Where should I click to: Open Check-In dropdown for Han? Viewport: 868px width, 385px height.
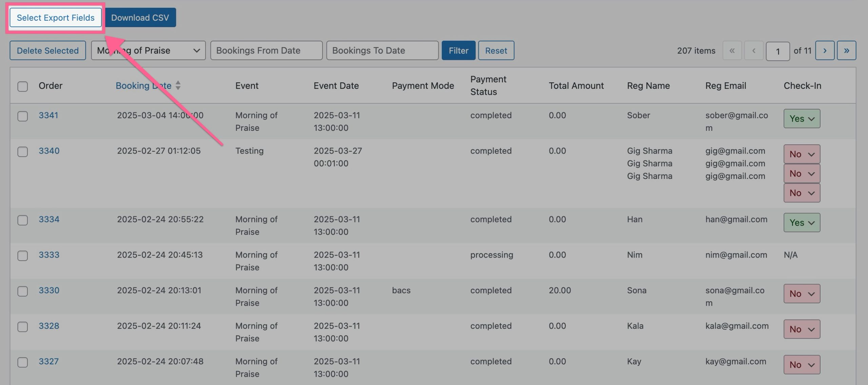[x=802, y=223]
